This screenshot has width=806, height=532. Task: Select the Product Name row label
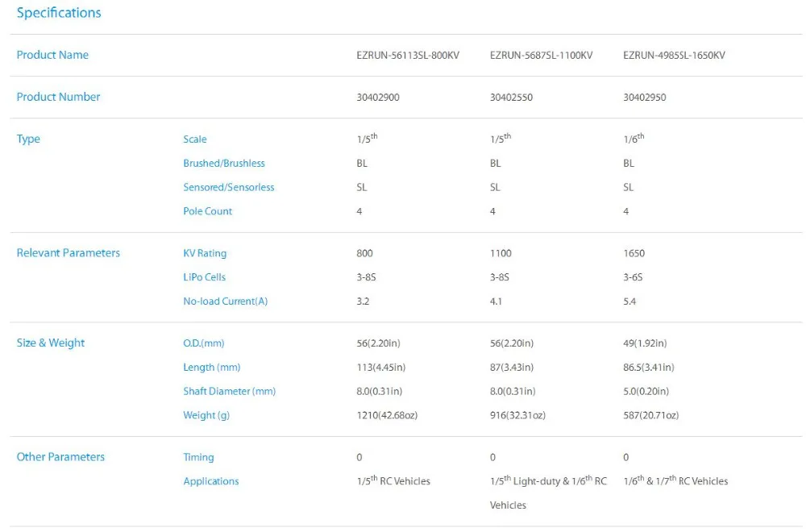click(52, 55)
